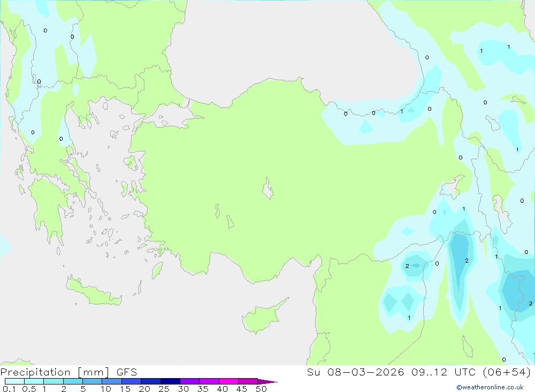Pick the 15–20 mm legend color swatch
This screenshot has width=535, height=392.
131,381
